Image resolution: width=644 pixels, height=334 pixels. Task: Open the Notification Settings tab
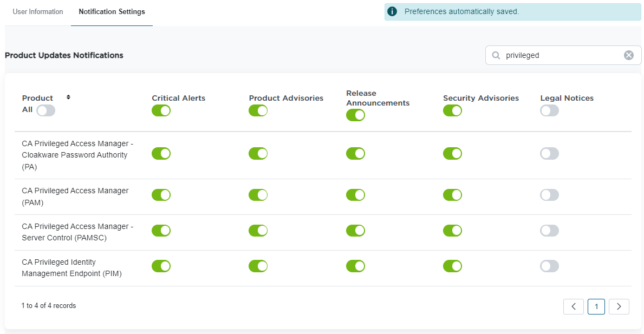[112, 12]
